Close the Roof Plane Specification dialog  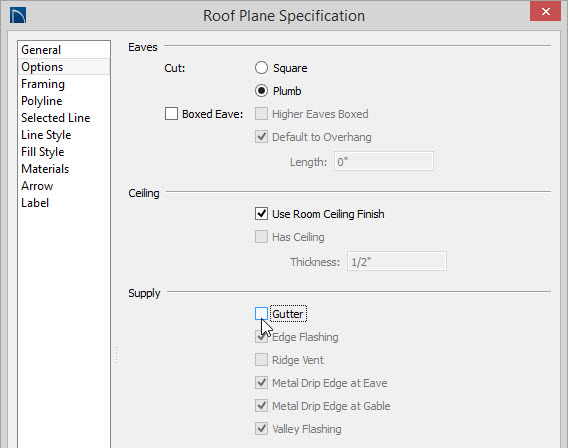tap(546, 12)
